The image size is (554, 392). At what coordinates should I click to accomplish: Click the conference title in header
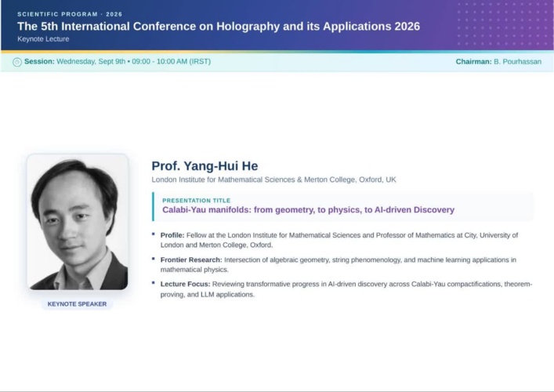219,26
